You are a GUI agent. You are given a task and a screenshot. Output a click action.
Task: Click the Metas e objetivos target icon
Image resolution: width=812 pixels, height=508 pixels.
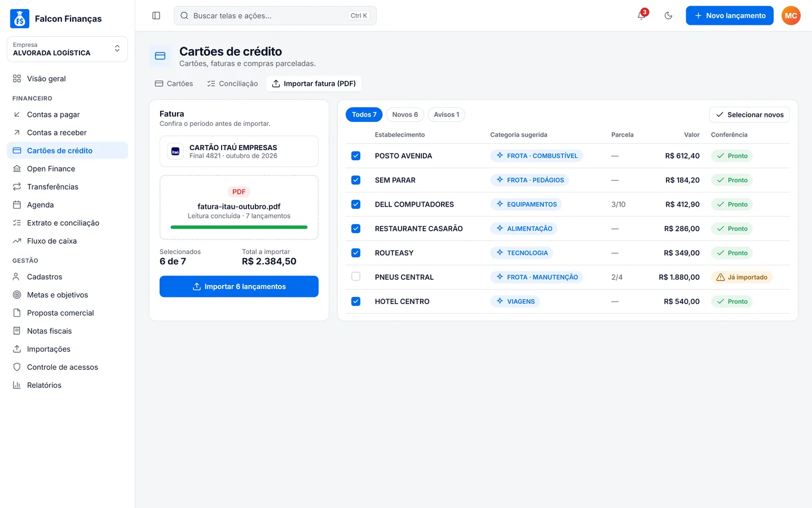pyautogui.click(x=17, y=295)
